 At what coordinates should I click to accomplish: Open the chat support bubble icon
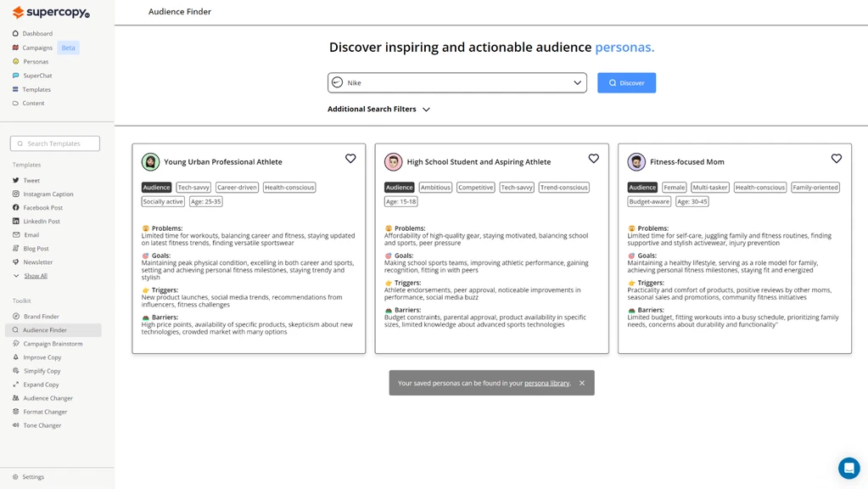(848, 468)
